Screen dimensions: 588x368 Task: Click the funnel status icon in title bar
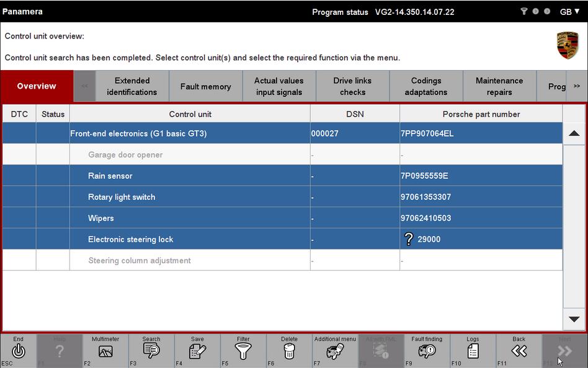pyautogui.click(x=524, y=11)
